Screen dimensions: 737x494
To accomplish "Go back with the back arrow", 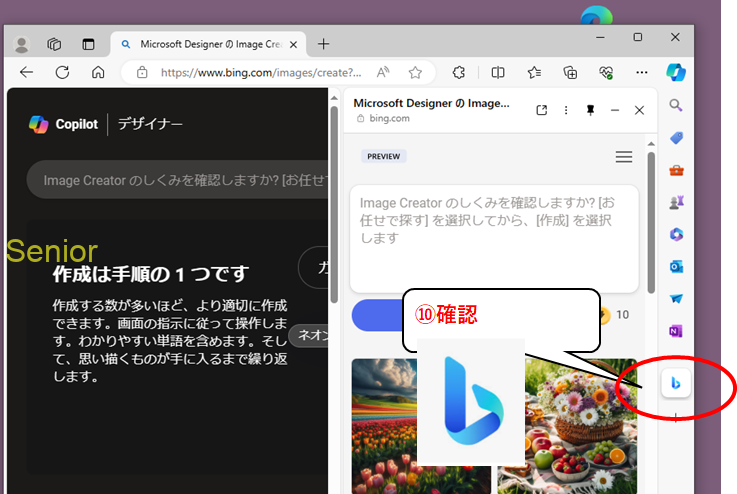I will 26,72.
